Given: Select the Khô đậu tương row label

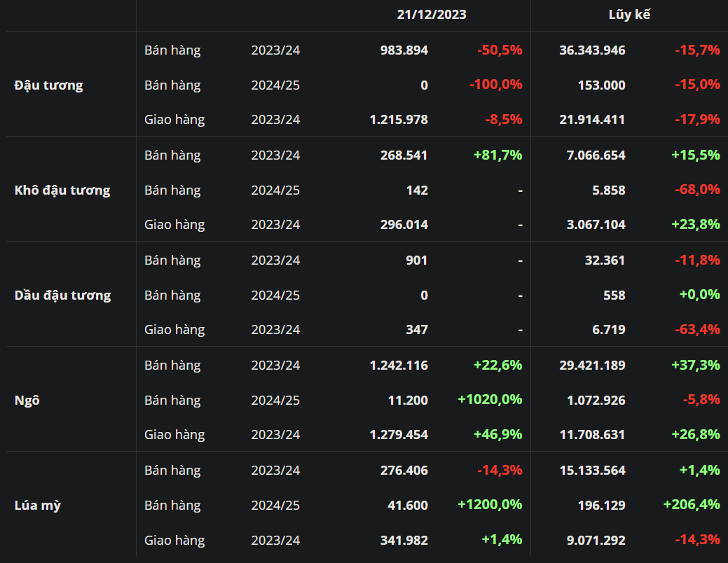Looking at the screenshot, I should 62,190.
